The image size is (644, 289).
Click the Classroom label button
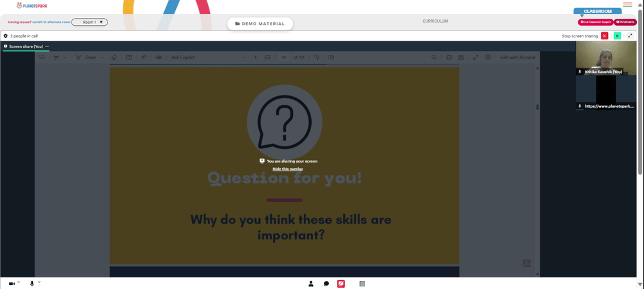tap(597, 11)
